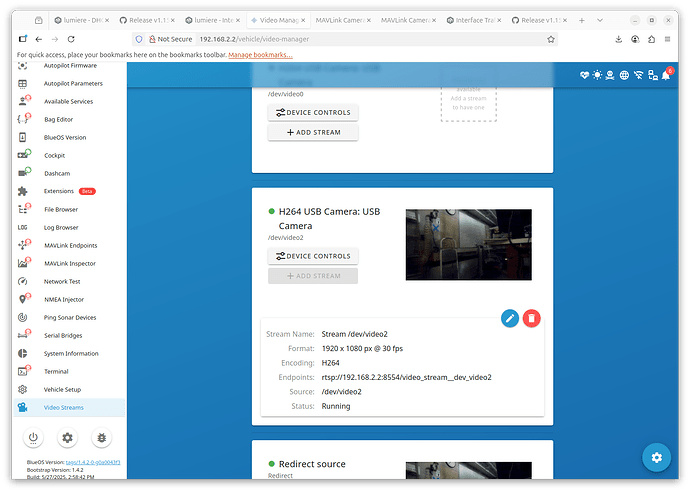690x491 pixels.
Task: Open MAVLink Endpoints page
Action: (69, 246)
